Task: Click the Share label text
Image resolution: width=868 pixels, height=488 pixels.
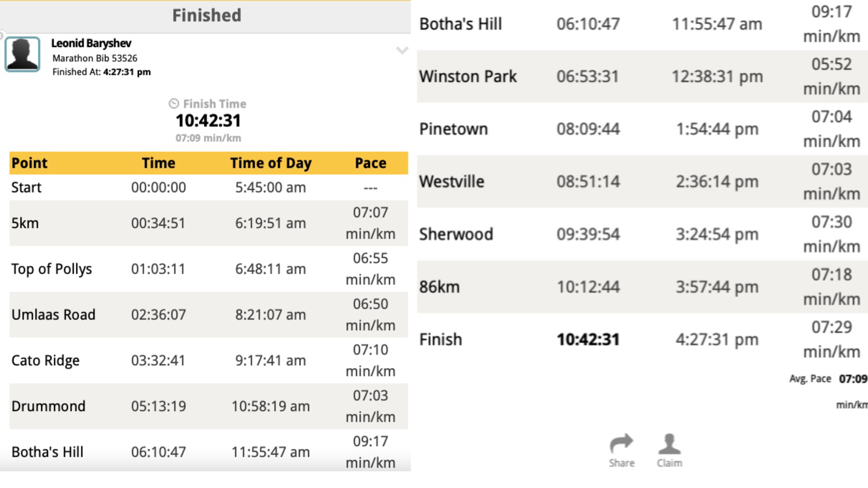Action: point(622,463)
